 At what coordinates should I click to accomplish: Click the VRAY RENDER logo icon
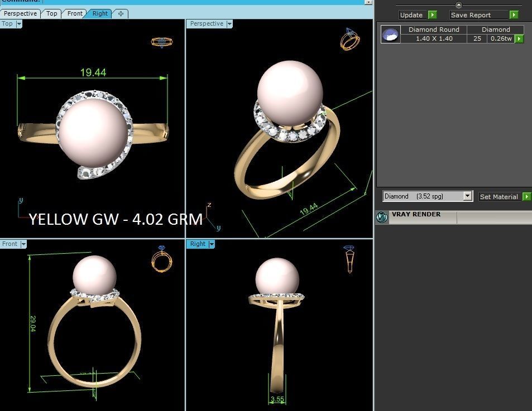pos(382,217)
